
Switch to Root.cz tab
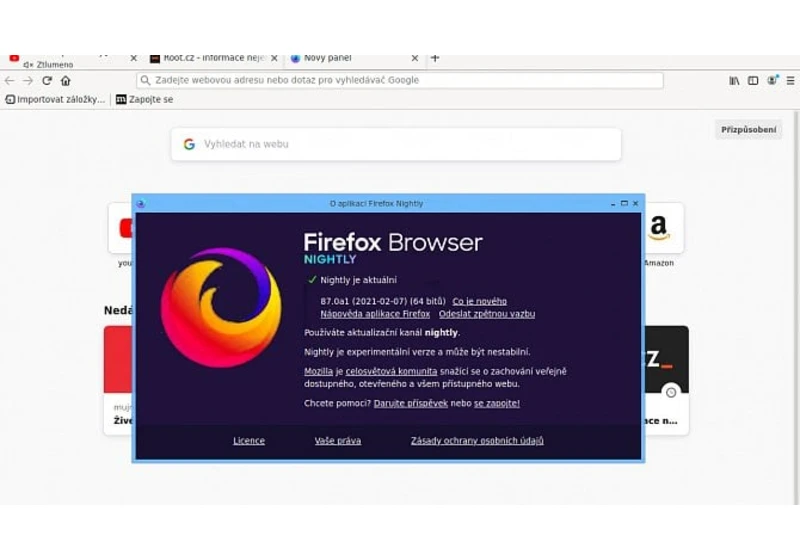tap(214, 58)
